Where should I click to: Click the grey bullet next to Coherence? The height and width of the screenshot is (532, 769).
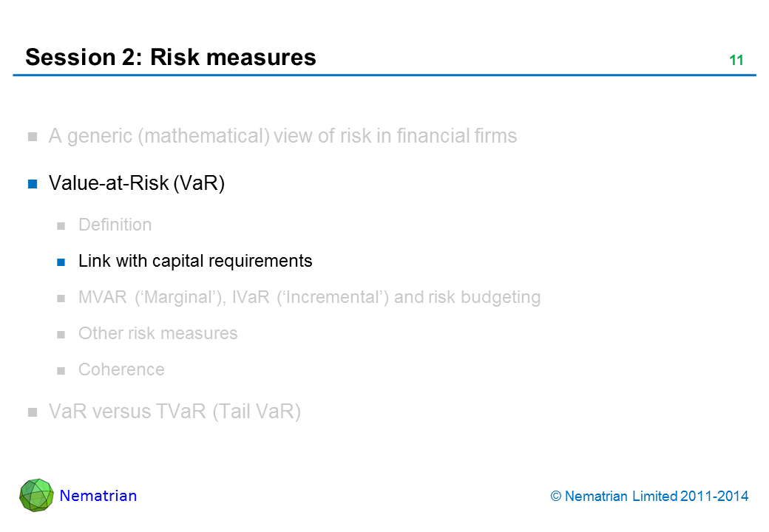tap(63, 370)
